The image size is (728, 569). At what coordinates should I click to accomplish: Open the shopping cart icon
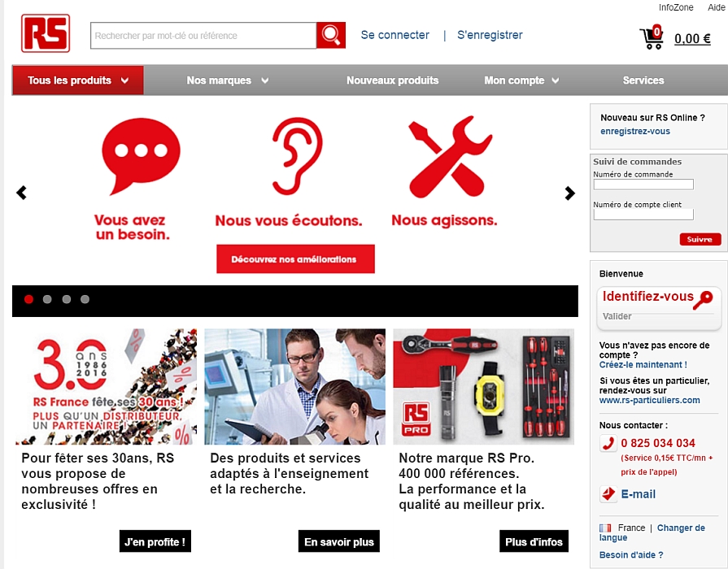[x=652, y=37]
